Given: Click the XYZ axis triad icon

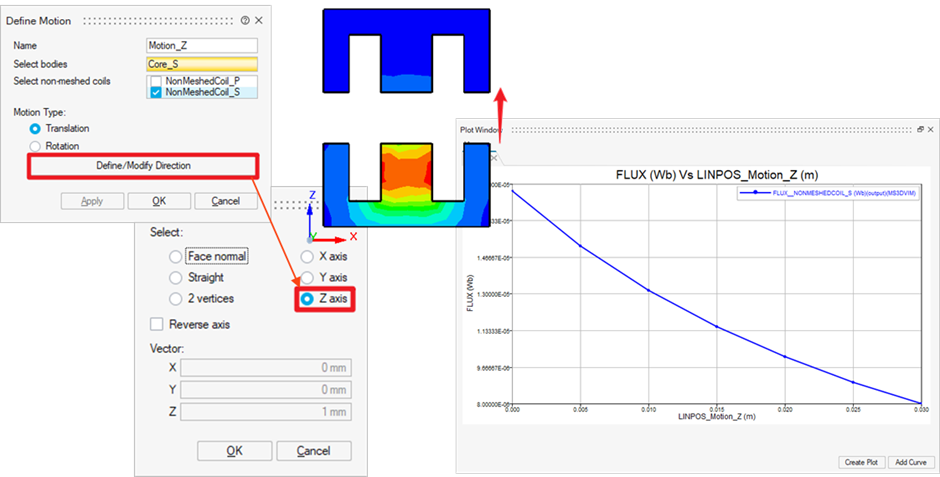Looking at the screenshot, I should (x=331, y=217).
